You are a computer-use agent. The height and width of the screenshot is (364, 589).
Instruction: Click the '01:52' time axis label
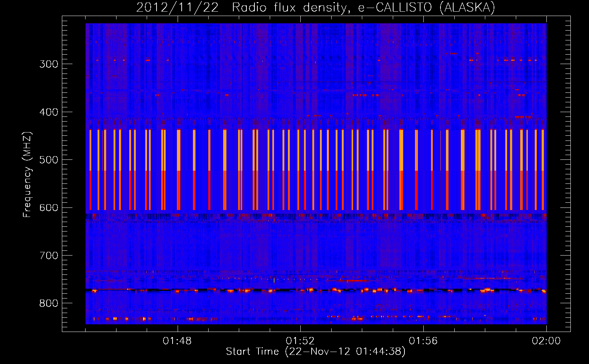click(300, 341)
